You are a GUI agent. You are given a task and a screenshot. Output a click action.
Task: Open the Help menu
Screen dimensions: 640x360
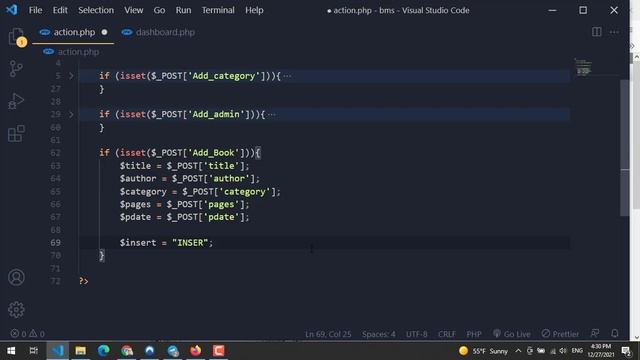point(254,10)
